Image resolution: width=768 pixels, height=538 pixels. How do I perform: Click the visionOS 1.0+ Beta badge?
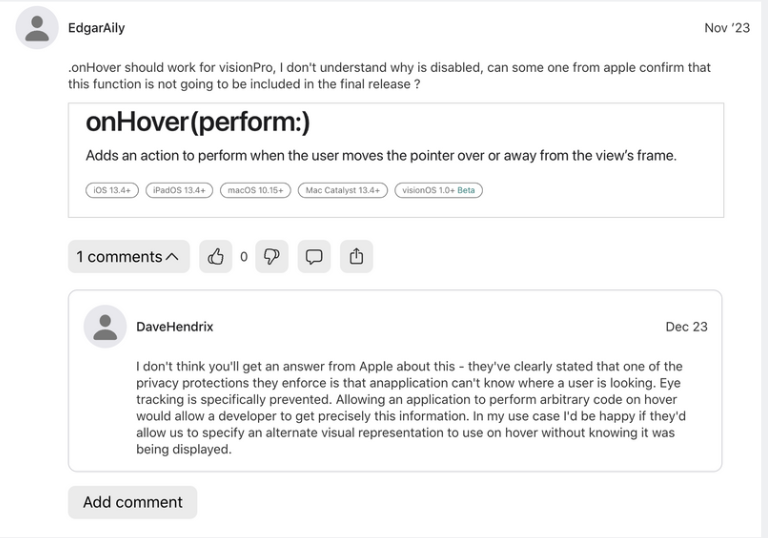[438, 190]
